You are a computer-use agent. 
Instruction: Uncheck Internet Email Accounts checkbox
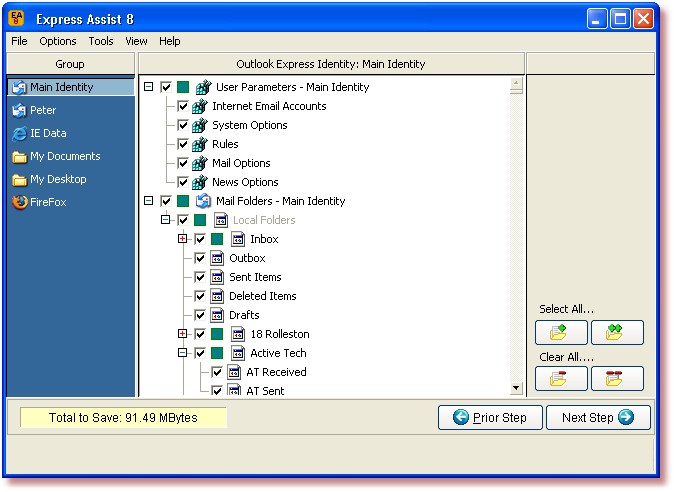click(183, 106)
